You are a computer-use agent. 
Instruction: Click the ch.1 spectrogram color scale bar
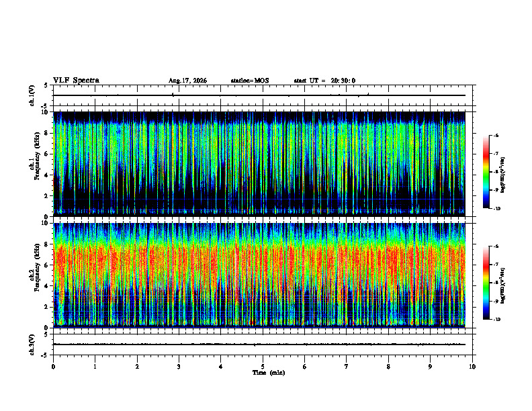pos(486,172)
